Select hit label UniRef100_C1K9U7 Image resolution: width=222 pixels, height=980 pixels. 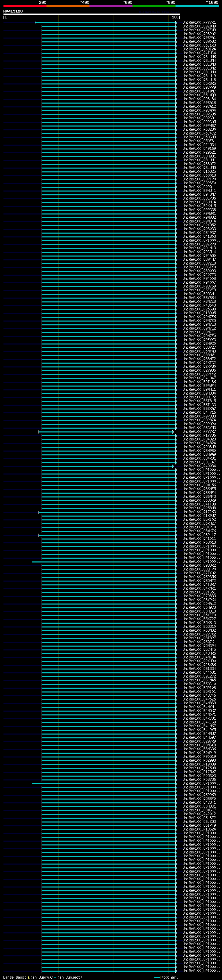coord(199,516)
